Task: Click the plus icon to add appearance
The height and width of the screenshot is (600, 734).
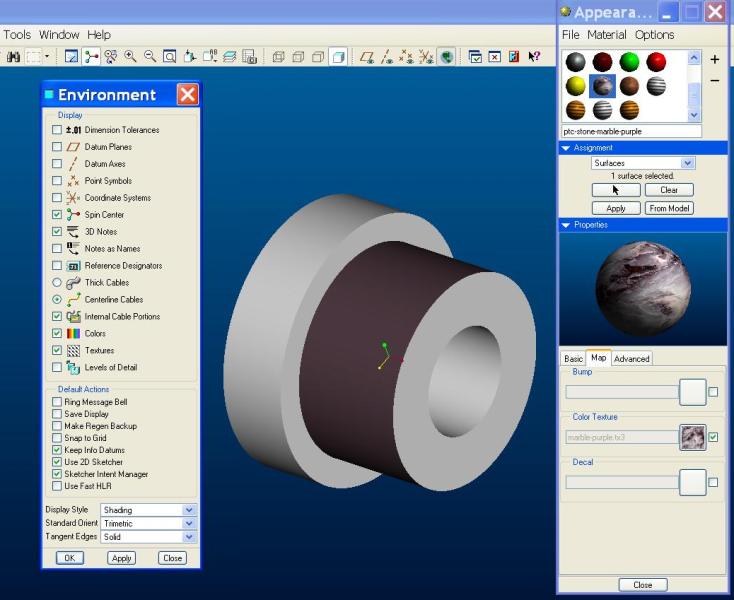Action: pos(714,59)
